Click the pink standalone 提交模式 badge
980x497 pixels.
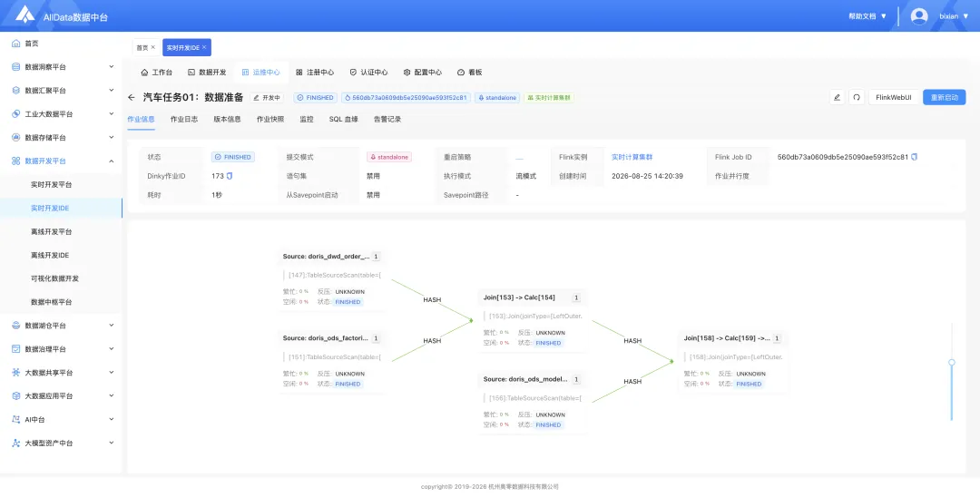click(388, 157)
